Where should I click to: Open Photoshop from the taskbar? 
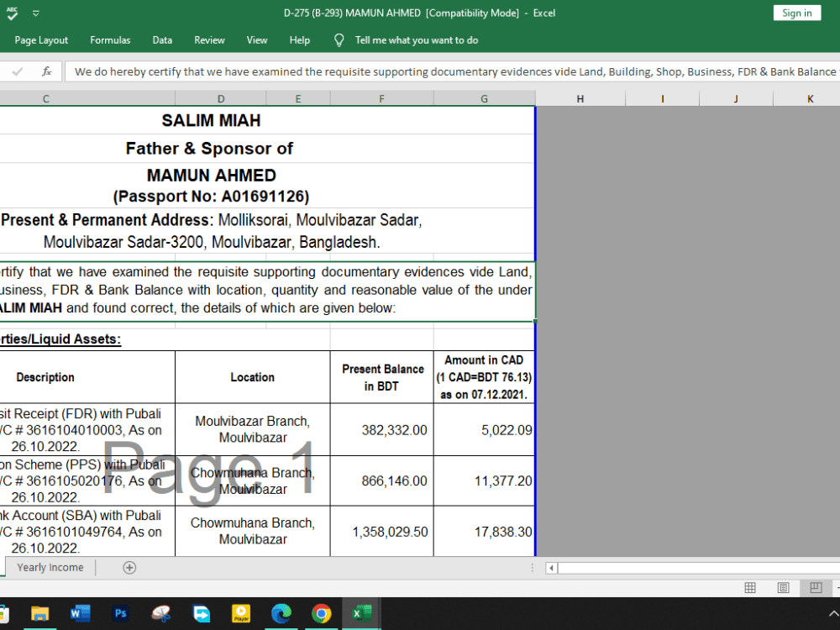120,613
